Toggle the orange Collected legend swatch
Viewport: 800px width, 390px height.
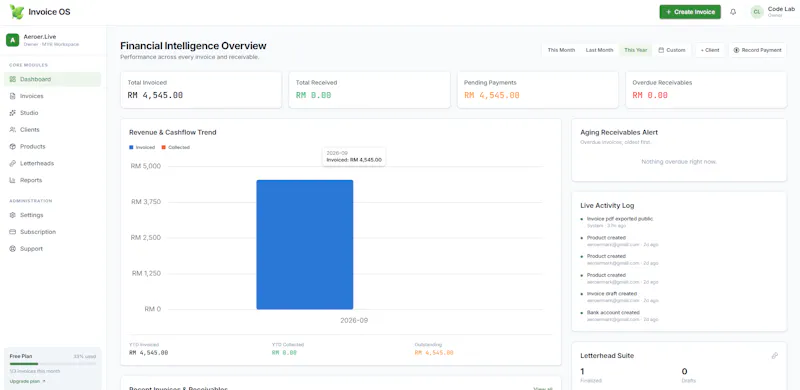(164, 147)
